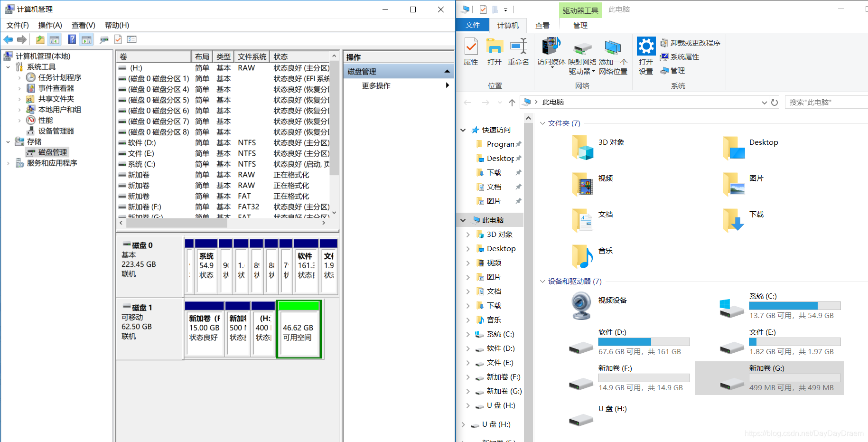Expand 服务和应用程序 tree node
This screenshot has height=442, width=868.
click(8, 163)
